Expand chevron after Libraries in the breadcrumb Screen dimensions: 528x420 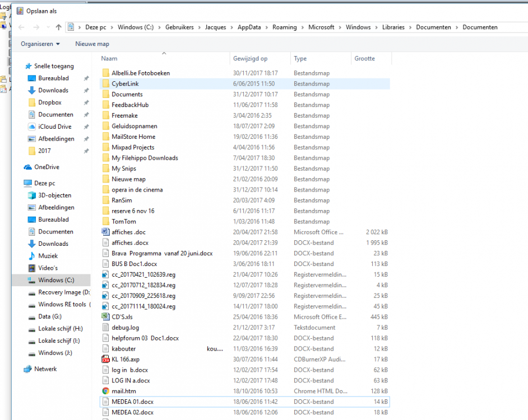[x=410, y=27]
